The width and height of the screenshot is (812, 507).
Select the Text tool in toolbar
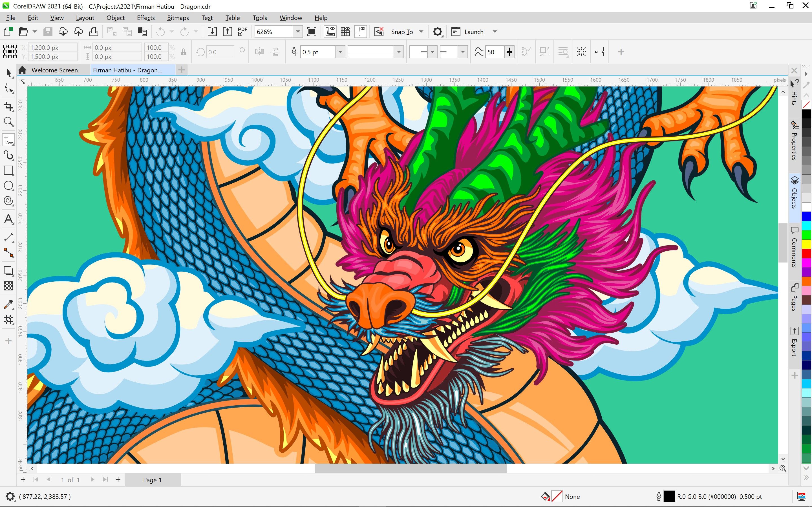pyautogui.click(x=8, y=220)
